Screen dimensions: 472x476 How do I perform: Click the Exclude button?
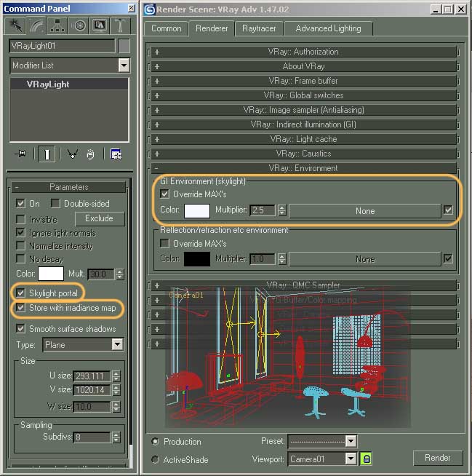click(x=100, y=218)
